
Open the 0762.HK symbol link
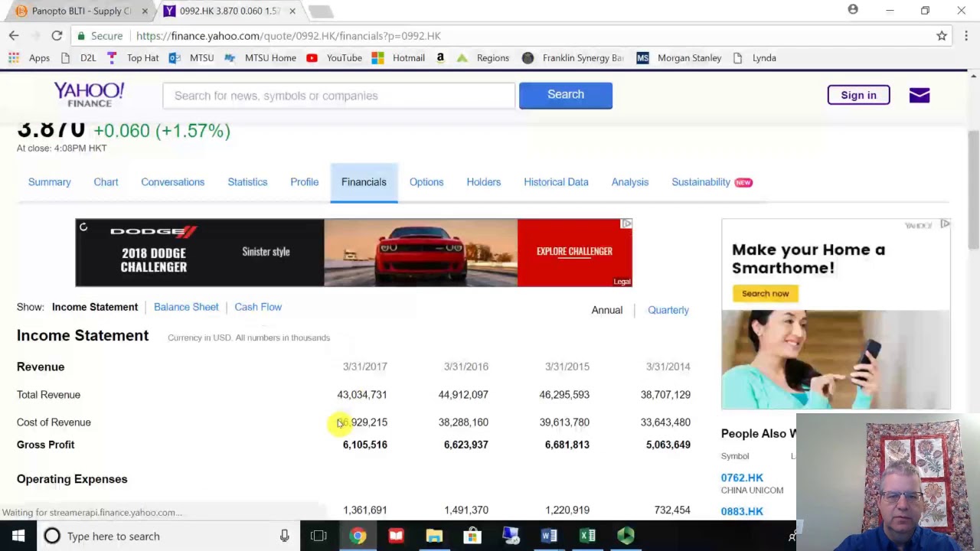click(742, 478)
